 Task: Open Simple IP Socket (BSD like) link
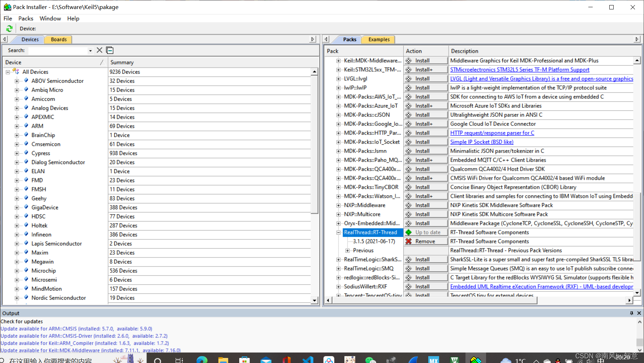[482, 142]
